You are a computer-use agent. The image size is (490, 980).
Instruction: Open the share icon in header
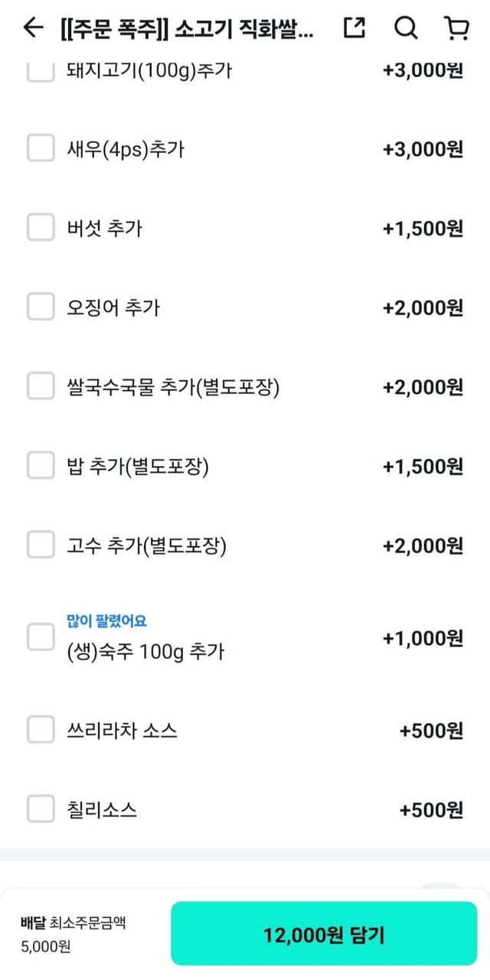[x=354, y=28]
